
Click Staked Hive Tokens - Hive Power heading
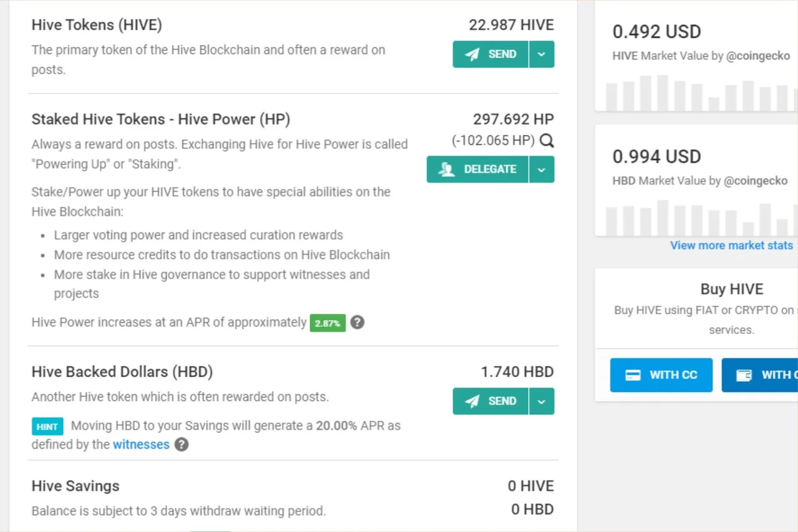point(161,119)
